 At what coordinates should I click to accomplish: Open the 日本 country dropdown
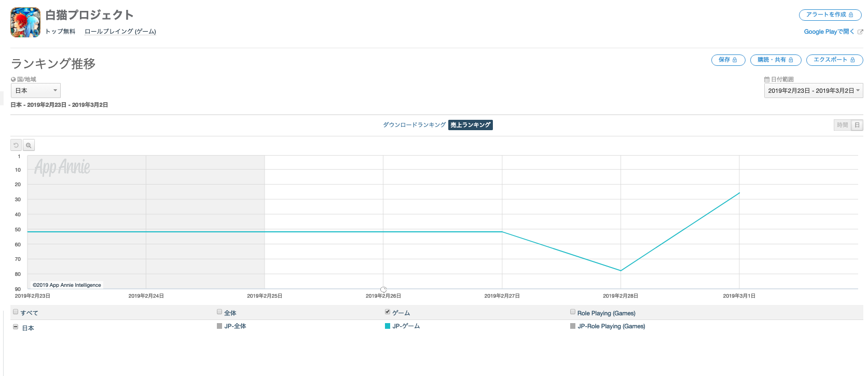click(36, 90)
